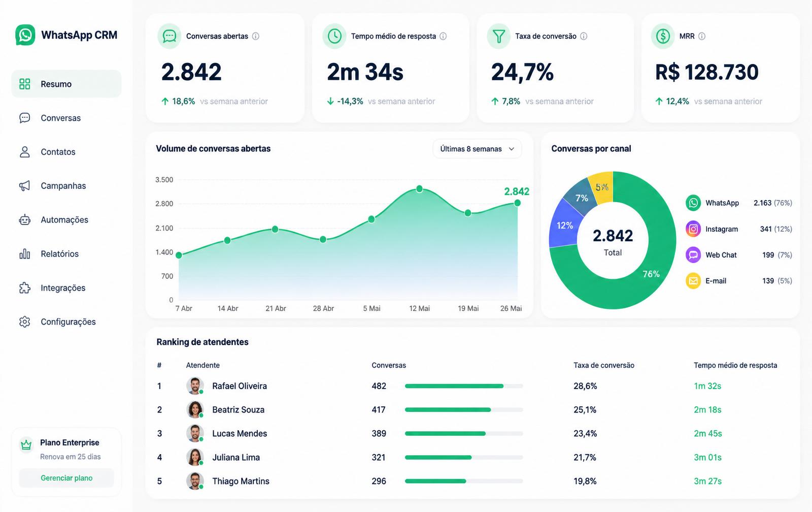The image size is (812, 512).
Task: Click the 26 Mai data point on chart
Action: [517, 203]
